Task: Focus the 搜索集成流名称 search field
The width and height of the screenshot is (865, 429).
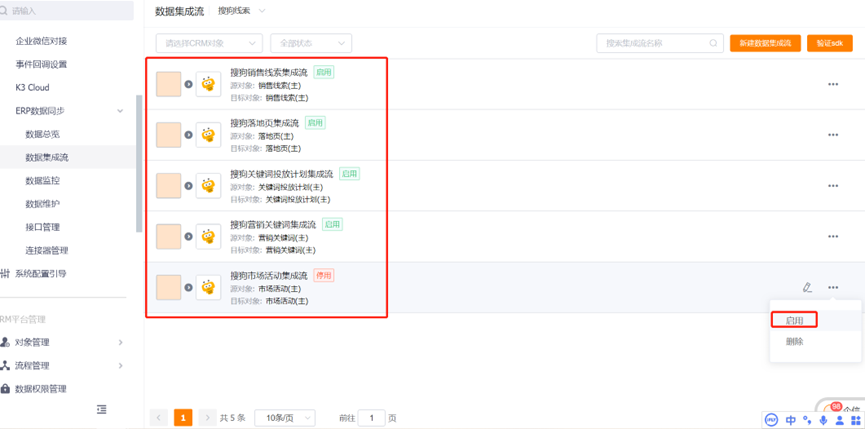Action: (660, 43)
